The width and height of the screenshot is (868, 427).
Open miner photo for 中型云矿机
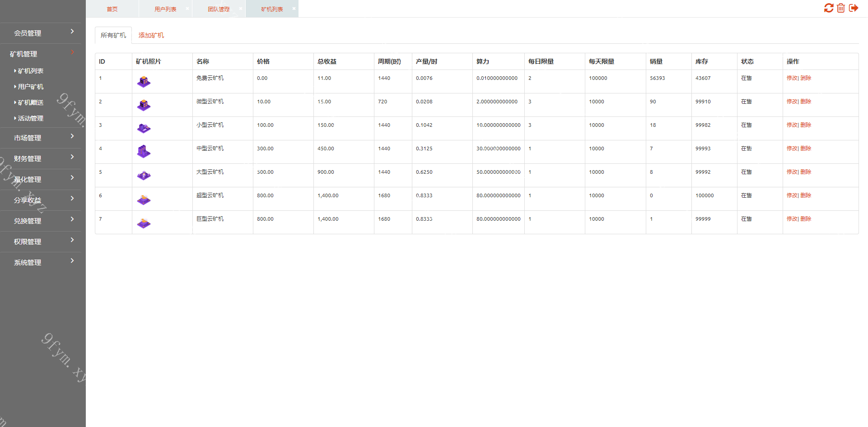click(144, 152)
